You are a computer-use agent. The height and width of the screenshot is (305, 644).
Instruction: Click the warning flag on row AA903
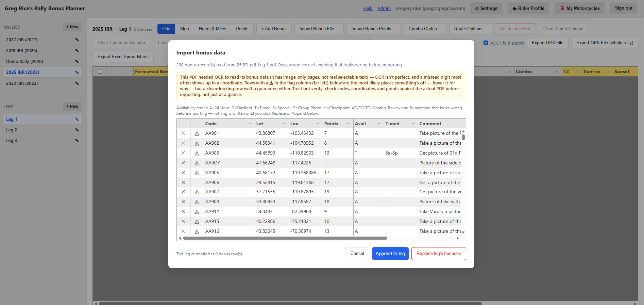[197, 153]
